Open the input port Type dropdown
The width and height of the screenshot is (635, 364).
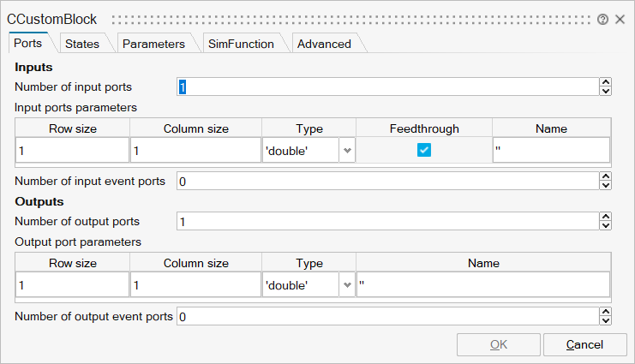click(347, 151)
